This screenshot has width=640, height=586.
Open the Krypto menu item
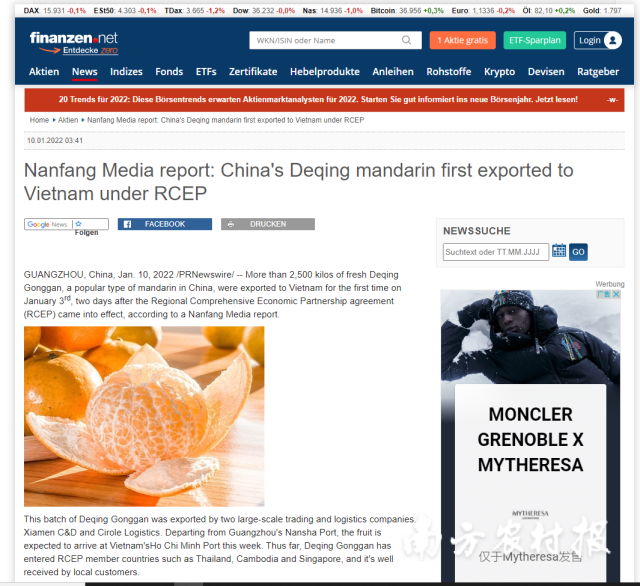point(499,72)
